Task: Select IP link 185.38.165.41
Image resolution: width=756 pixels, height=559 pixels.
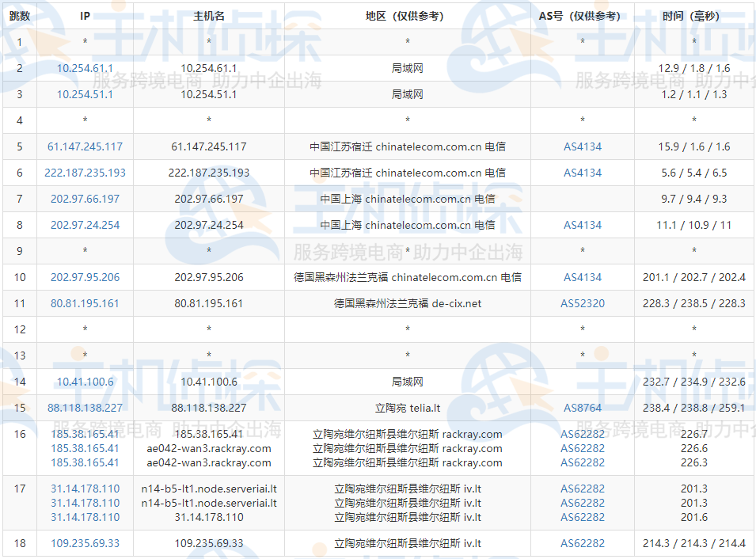Action: pos(85,434)
